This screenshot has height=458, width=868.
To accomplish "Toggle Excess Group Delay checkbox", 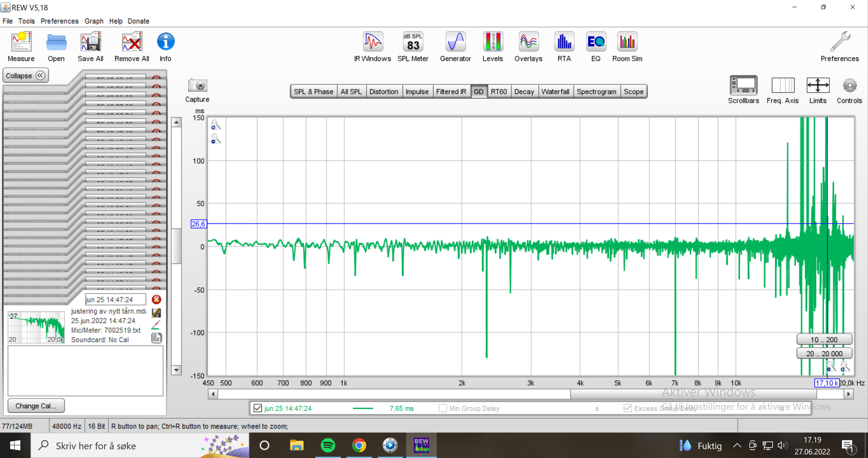I will click(x=628, y=408).
